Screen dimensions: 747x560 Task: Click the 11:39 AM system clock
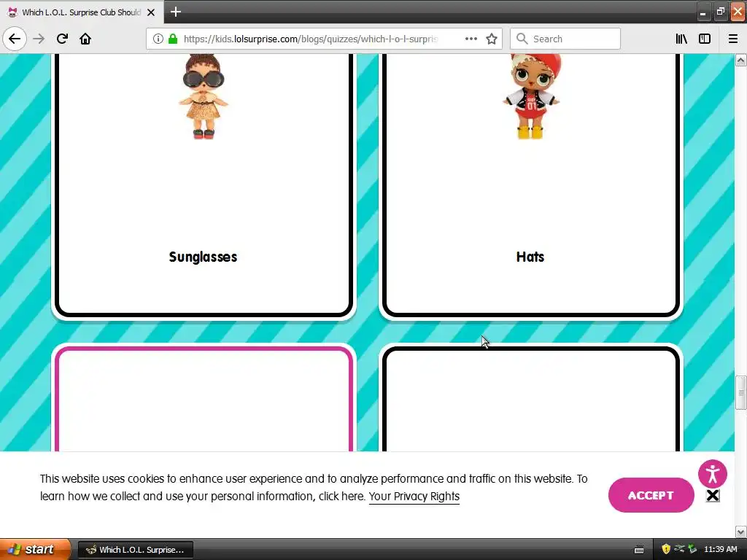click(x=721, y=549)
